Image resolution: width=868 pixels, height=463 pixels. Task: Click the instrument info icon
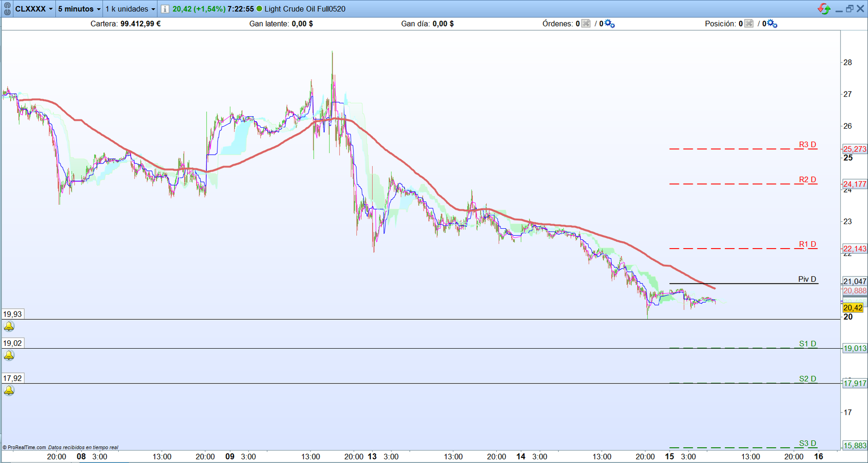pyautogui.click(x=165, y=9)
